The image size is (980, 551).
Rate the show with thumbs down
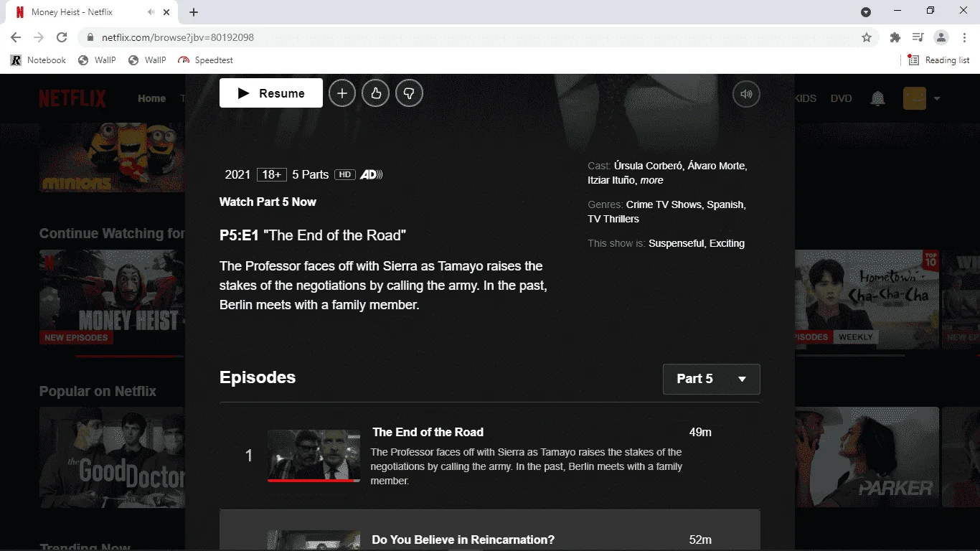[x=409, y=93]
